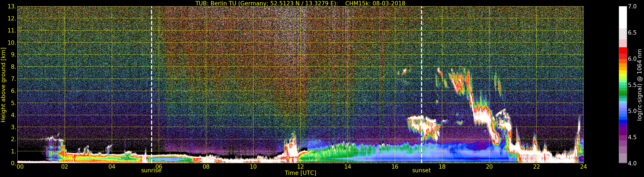Click the white dashed sunset marker line
Screen dimensions: 644x177
(x=421, y=85)
